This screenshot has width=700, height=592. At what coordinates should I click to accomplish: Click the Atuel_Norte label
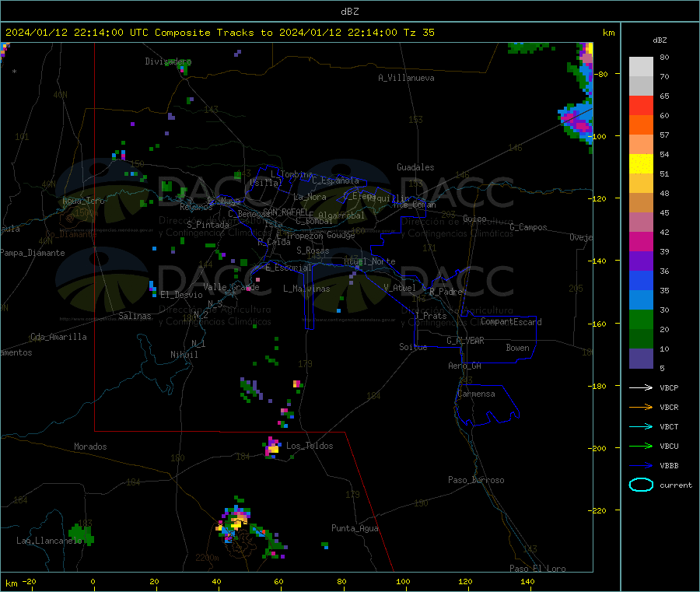(369, 261)
